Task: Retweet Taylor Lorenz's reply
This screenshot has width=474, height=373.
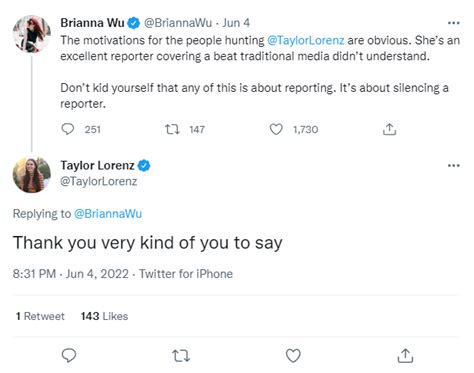Action: 181,356
